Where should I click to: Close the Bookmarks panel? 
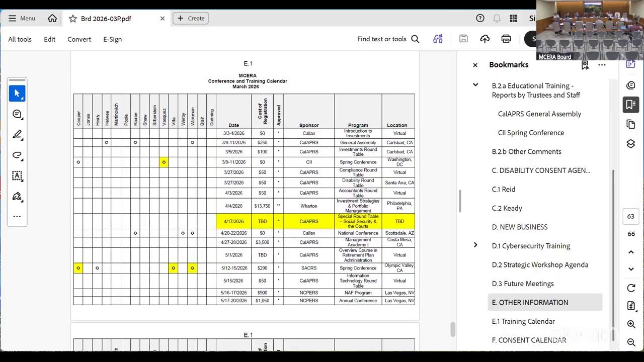click(475, 65)
